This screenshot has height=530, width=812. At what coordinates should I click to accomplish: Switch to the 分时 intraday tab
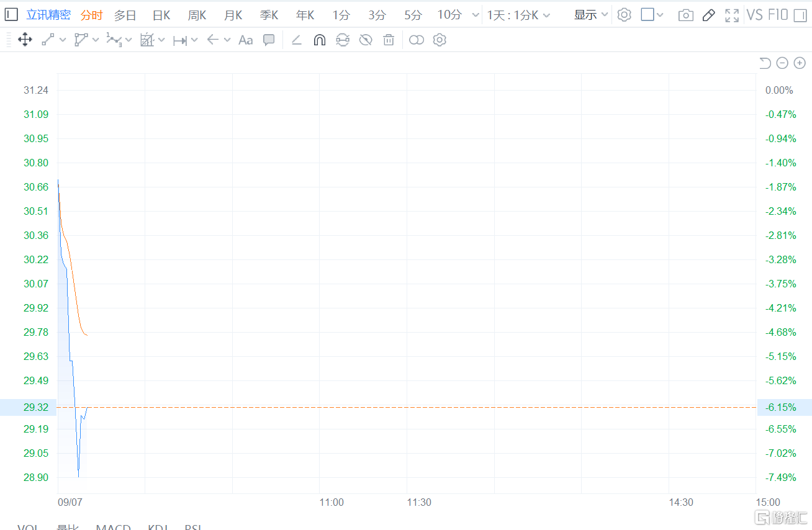(92, 15)
